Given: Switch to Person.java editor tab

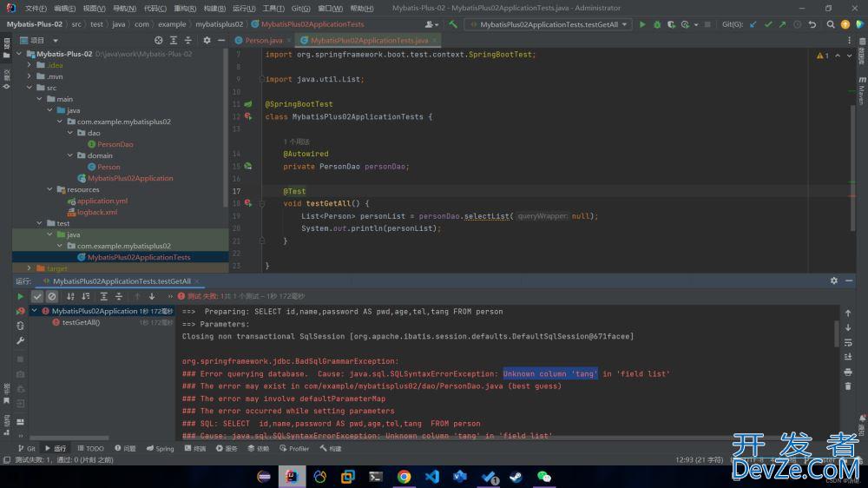Looking at the screenshot, I should [264, 41].
